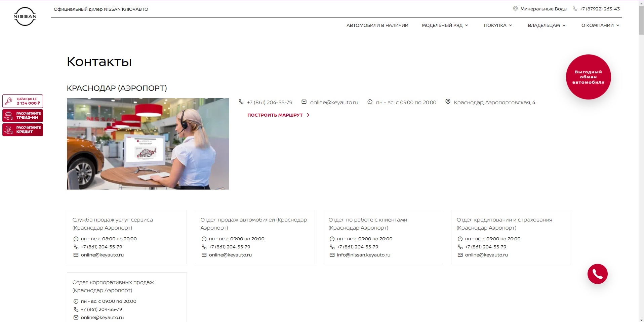The width and height of the screenshot is (644, 322).
Task: Click the location pin next to Минеральные Воды
Action: pos(515,9)
